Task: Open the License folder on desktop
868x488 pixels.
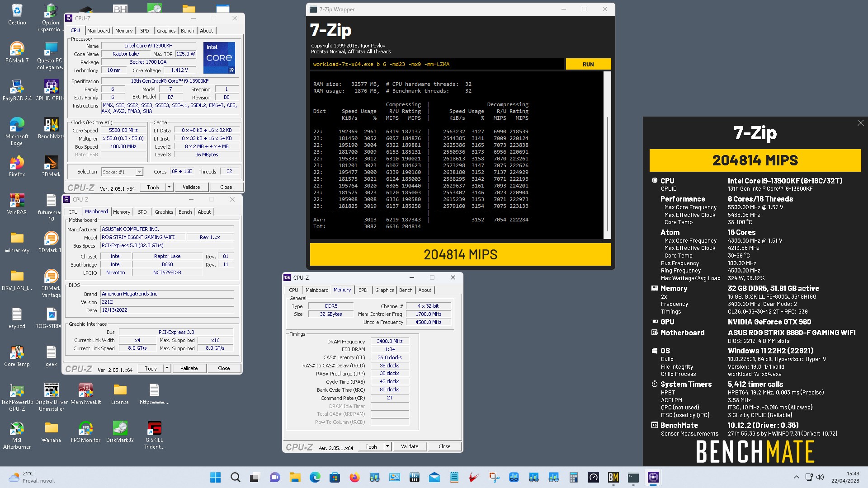Action: 120,394
